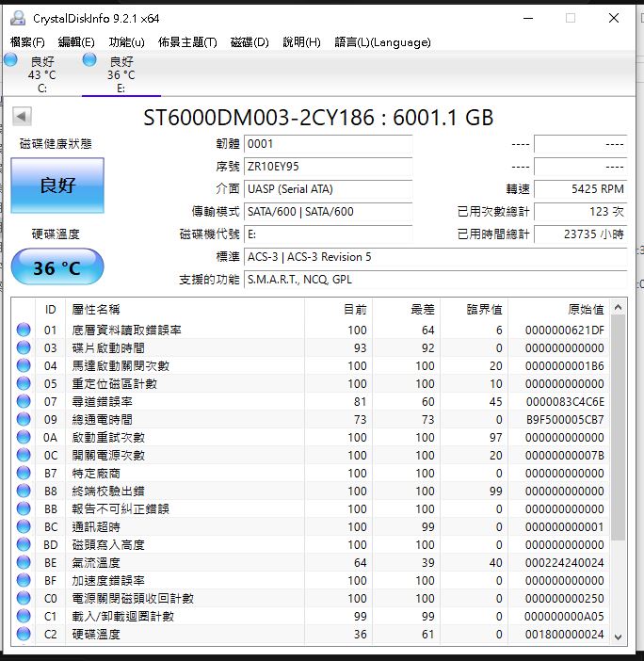Click the standard field ACS-3 Revision 5
The height and width of the screenshot is (661, 644).
coord(435,257)
